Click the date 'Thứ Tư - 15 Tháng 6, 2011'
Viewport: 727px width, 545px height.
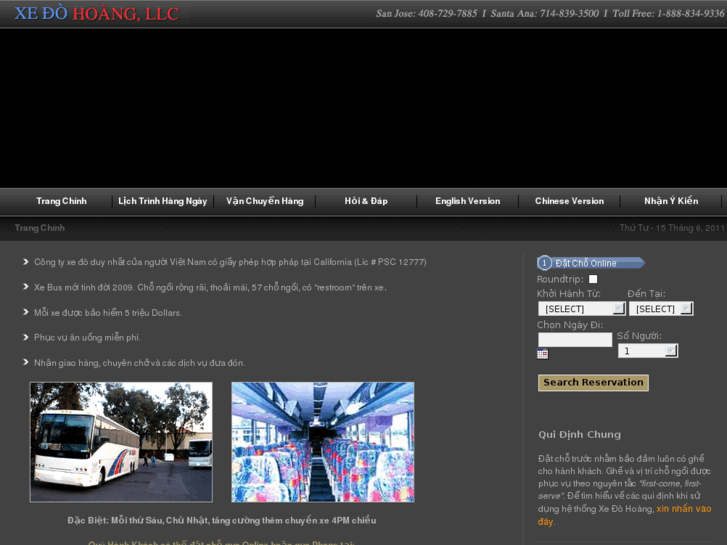672,228
